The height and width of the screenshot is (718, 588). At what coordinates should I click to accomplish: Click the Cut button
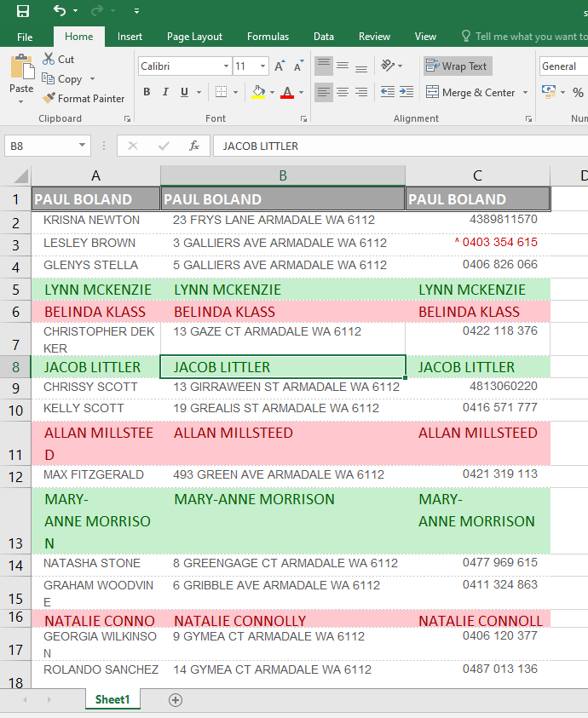(58, 59)
